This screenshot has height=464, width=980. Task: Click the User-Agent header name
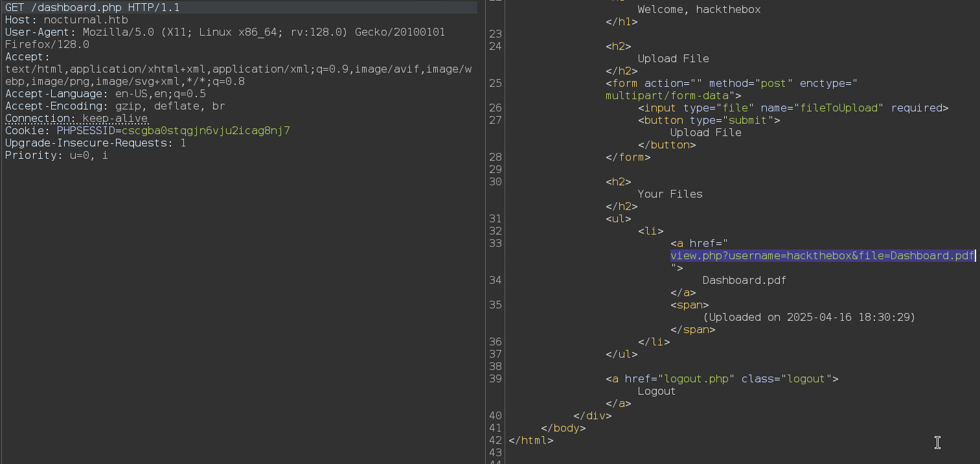pos(34,32)
